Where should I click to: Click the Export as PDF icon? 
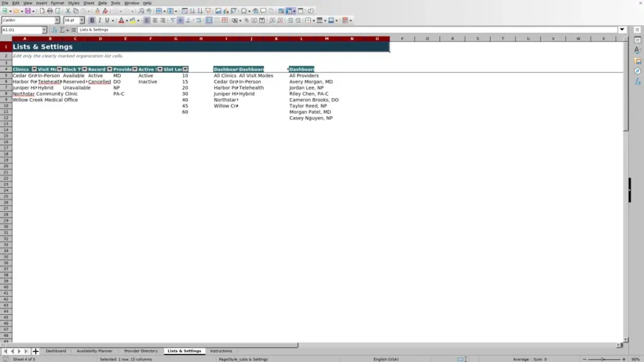pyautogui.click(x=42, y=11)
